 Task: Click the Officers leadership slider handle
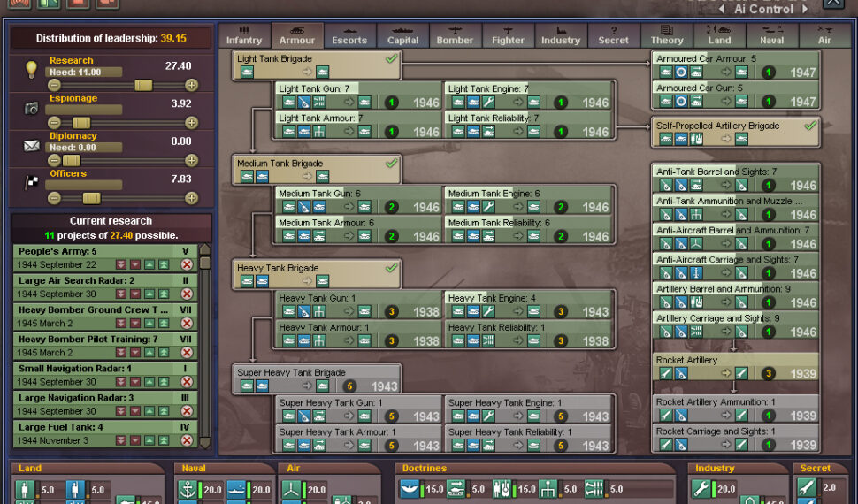coord(91,198)
